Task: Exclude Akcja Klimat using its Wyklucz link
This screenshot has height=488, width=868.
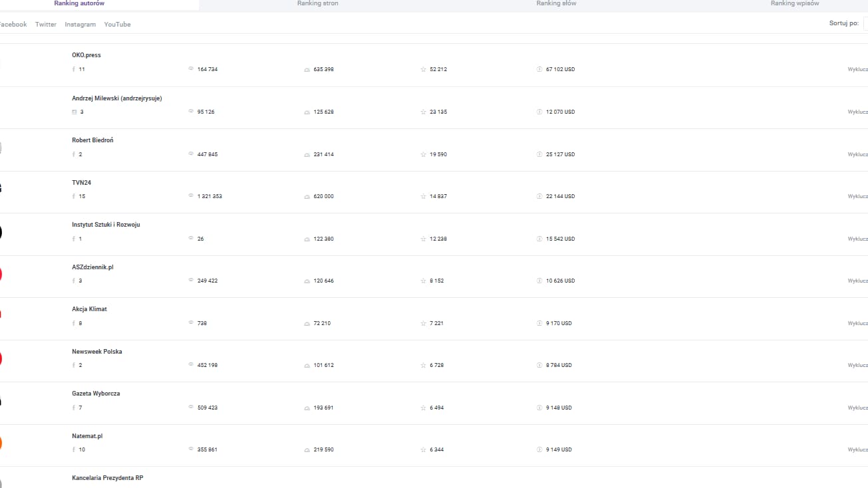Action: tap(857, 323)
